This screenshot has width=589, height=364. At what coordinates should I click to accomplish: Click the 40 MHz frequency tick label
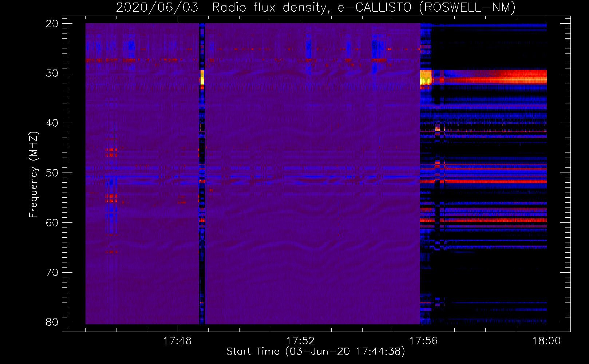pos(52,123)
